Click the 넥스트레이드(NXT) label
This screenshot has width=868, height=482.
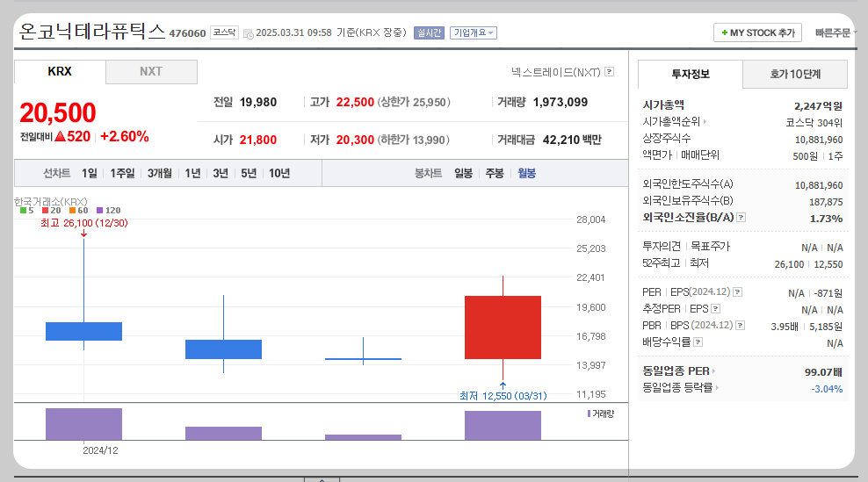pyautogui.click(x=556, y=73)
